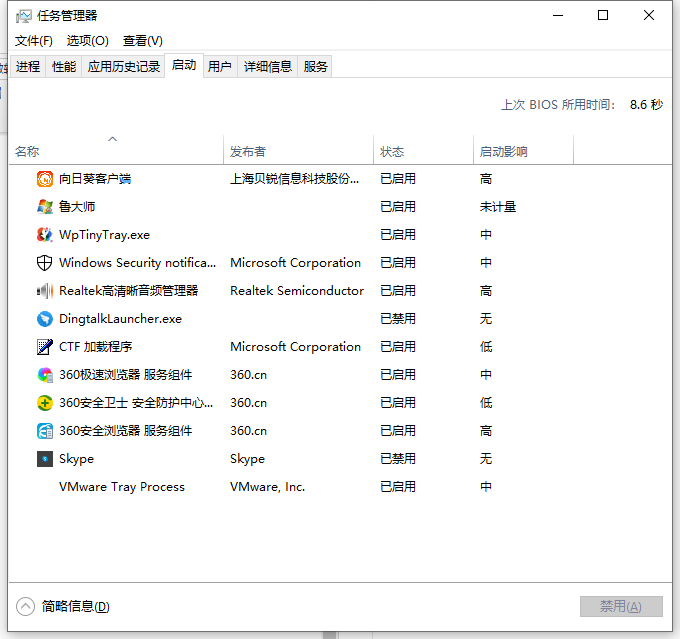Select the Windows Security shield icon

pyautogui.click(x=44, y=263)
